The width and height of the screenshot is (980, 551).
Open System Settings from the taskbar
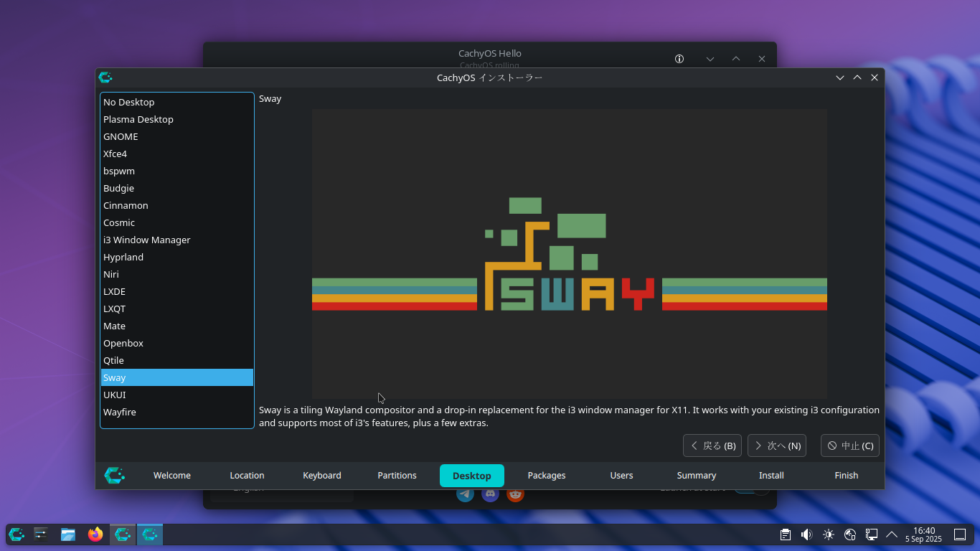(x=41, y=534)
